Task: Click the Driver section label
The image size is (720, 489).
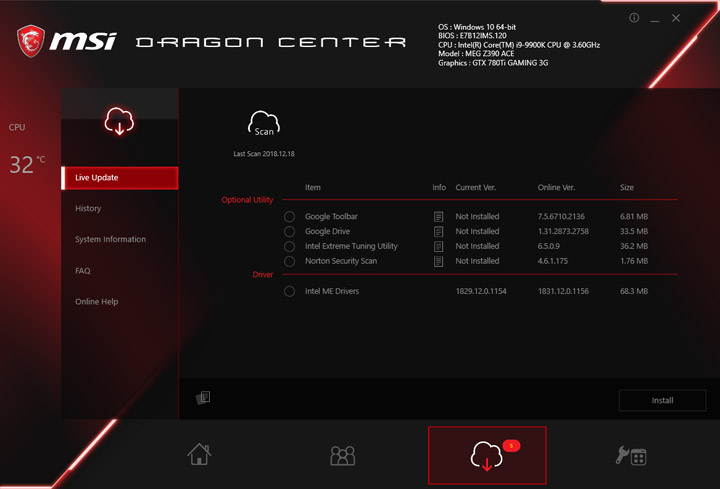Action: pyautogui.click(x=263, y=275)
